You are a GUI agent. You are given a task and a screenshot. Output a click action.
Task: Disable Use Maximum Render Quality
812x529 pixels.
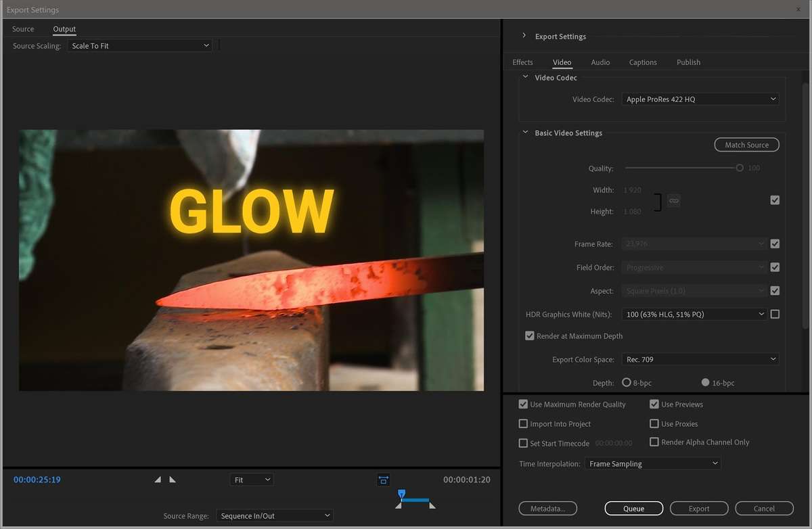pos(523,404)
